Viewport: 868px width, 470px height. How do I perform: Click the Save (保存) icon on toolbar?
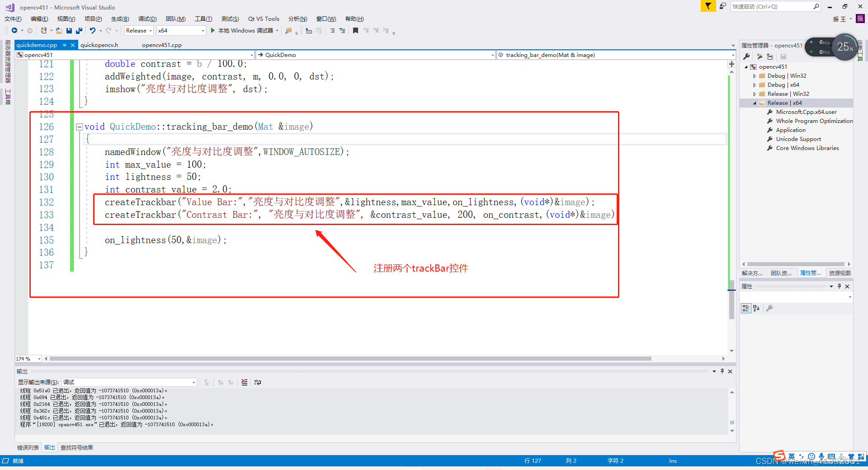pos(69,30)
